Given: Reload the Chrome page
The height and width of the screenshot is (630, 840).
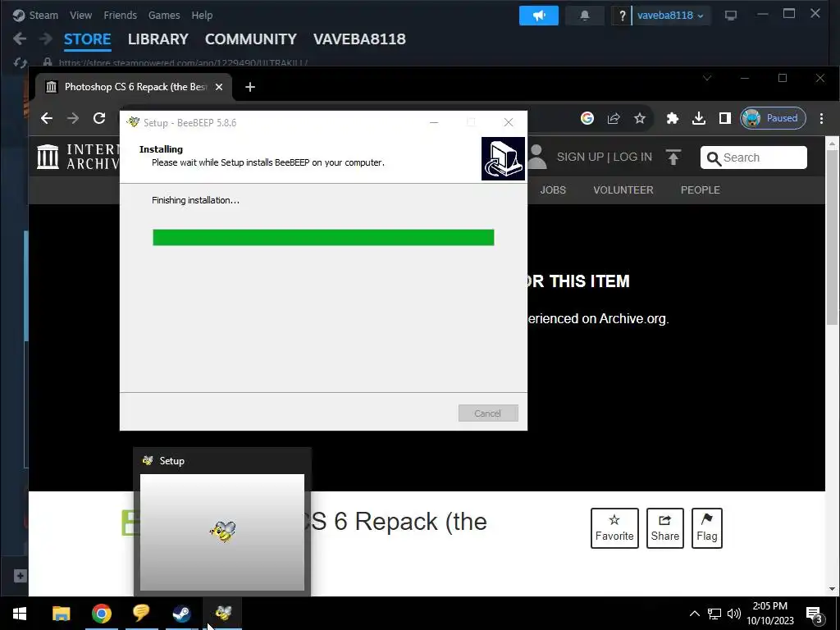Looking at the screenshot, I should pos(99,118).
